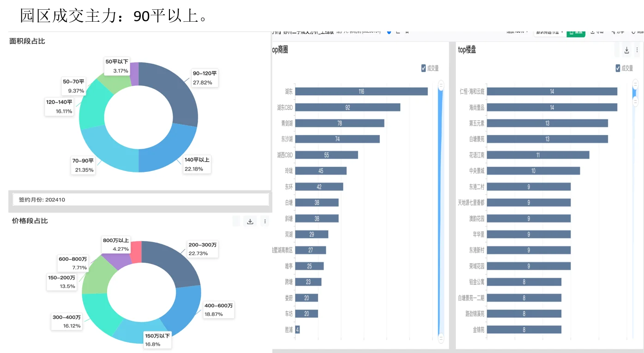This screenshot has height=353, width=644.
Task: Click the 斜塘 axis label in top商圈
Action: coord(289,219)
